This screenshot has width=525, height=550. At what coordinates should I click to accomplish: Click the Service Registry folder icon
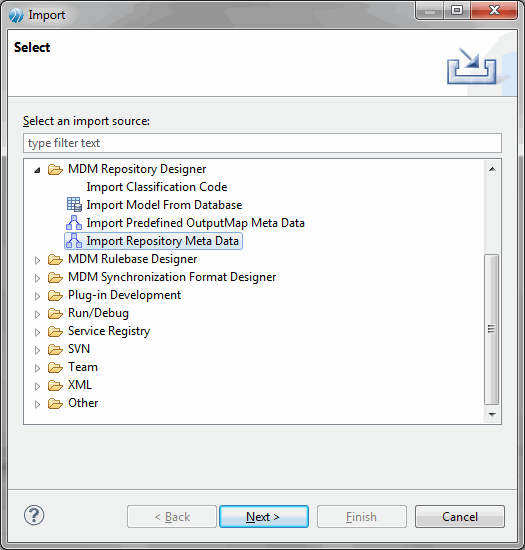tap(55, 331)
